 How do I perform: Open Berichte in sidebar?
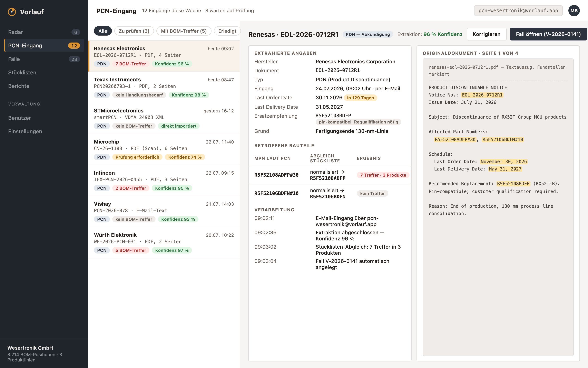(x=44, y=86)
